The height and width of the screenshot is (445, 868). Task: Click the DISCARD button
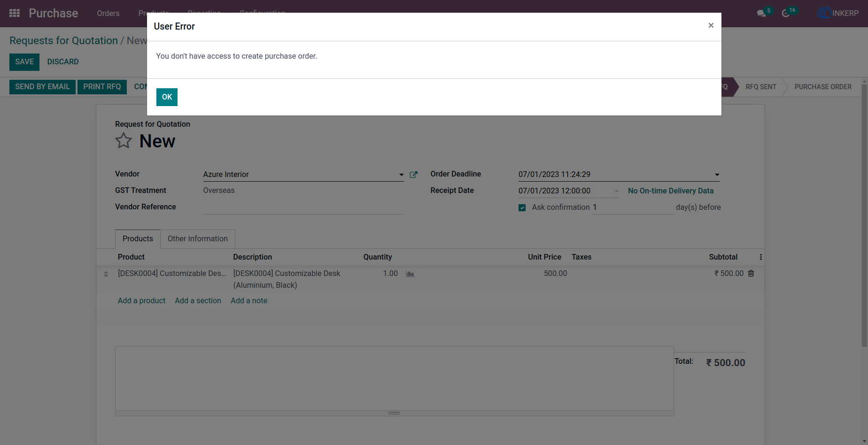coord(63,62)
